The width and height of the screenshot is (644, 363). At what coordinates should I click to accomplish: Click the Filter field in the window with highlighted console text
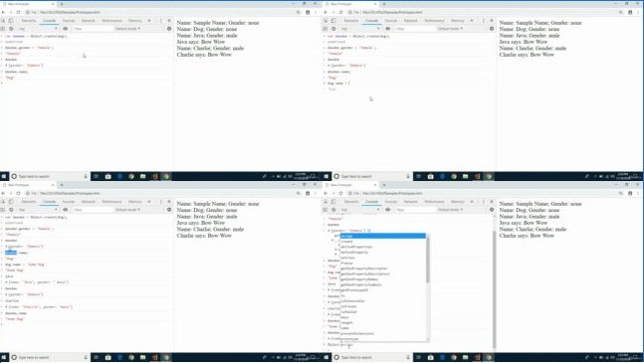(x=93, y=210)
